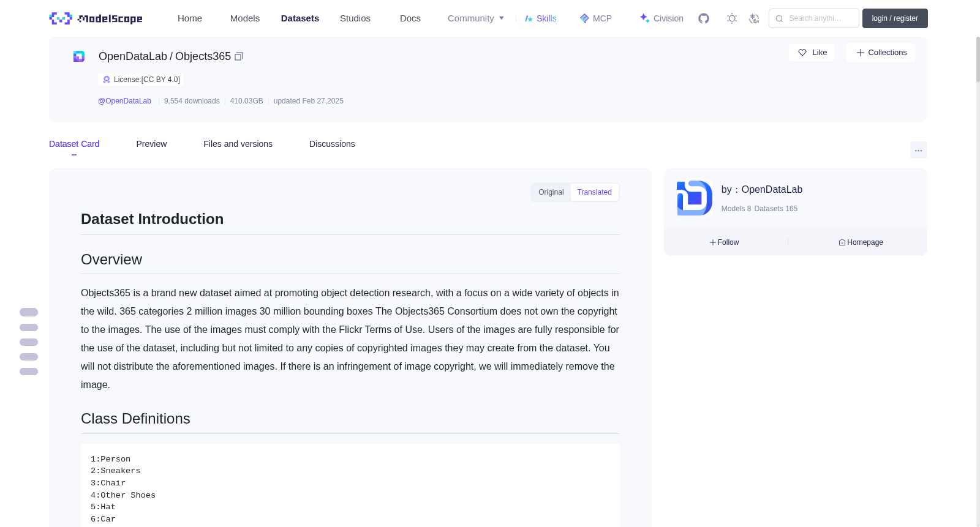Image resolution: width=980 pixels, height=527 pixels.
Task: Open Docs in the navigation bar
Action: point(410,18)
